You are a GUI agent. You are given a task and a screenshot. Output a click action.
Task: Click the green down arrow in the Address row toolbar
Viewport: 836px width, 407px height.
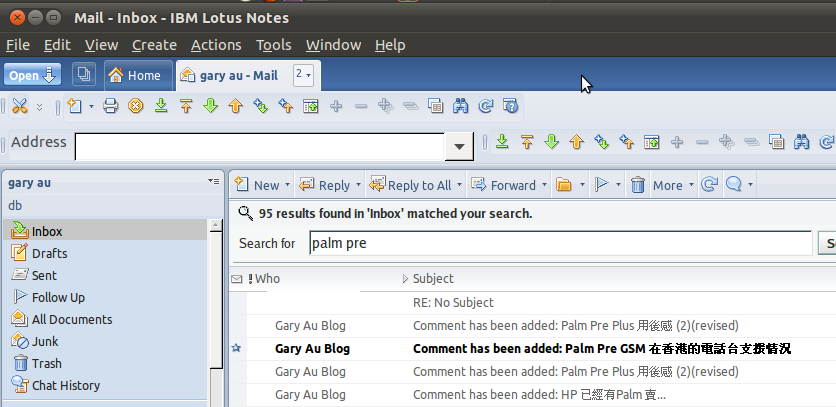[x=552, y=142]
